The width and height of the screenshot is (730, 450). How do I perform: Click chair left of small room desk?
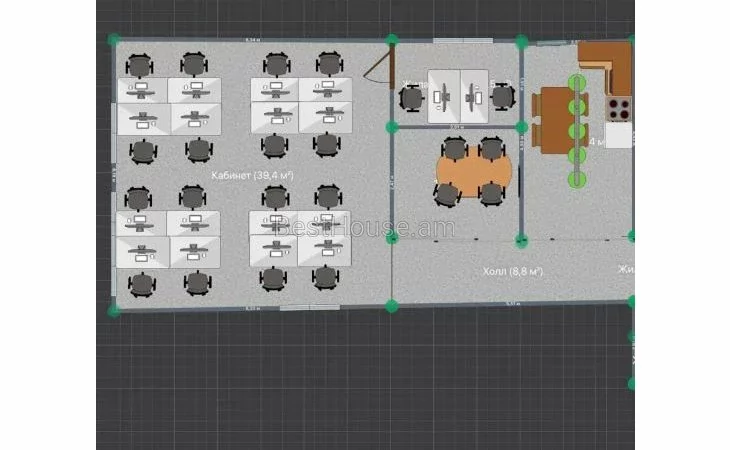[x=412, y=98]
